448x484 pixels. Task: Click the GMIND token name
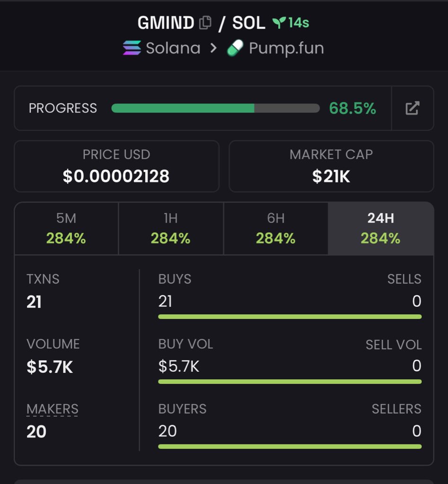click(x=166, y=23)
